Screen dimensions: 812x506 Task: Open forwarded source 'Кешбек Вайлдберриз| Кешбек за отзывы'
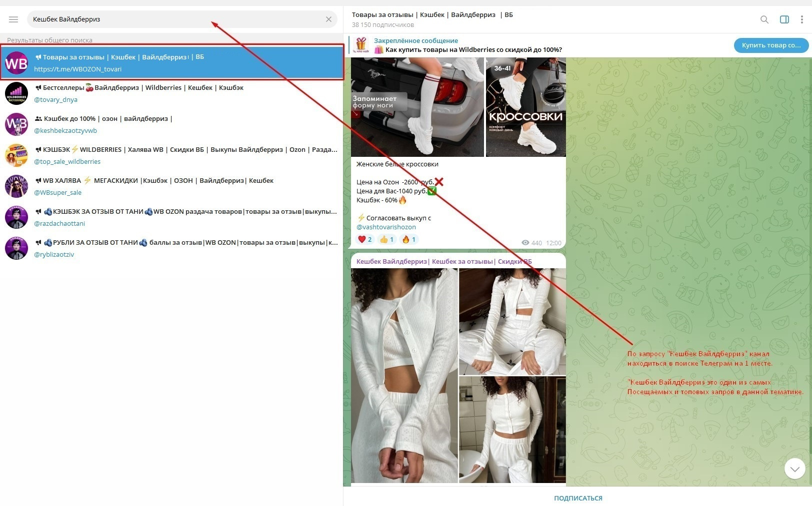pos(444,262)
